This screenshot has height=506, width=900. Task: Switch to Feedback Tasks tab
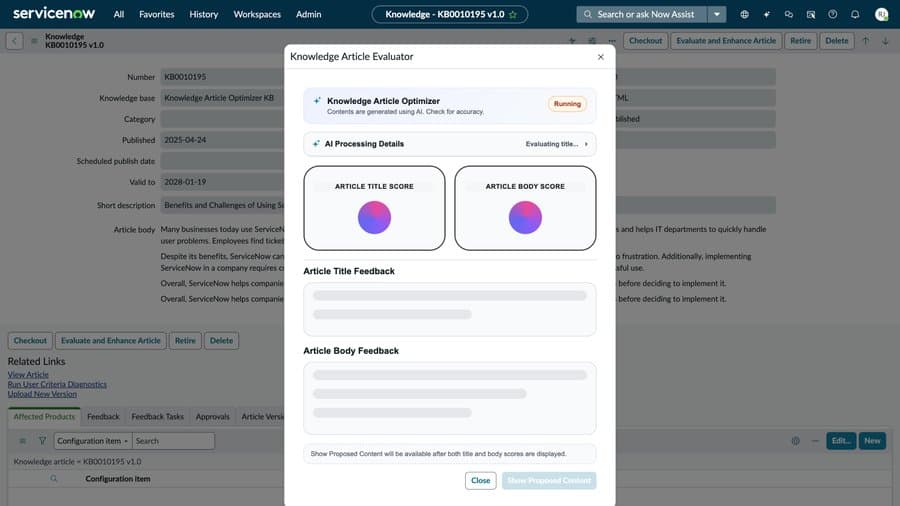click(157, 417)
